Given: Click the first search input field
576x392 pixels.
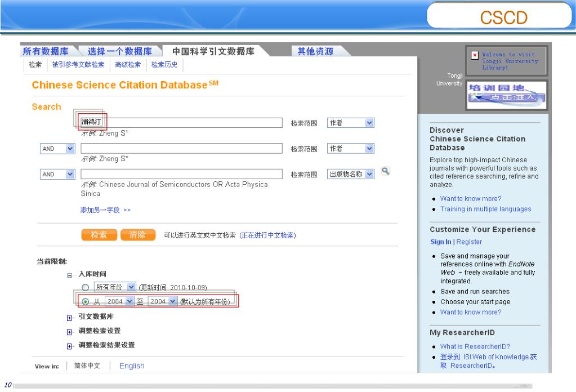Looking at the screenshot, I should coord(181,123).
